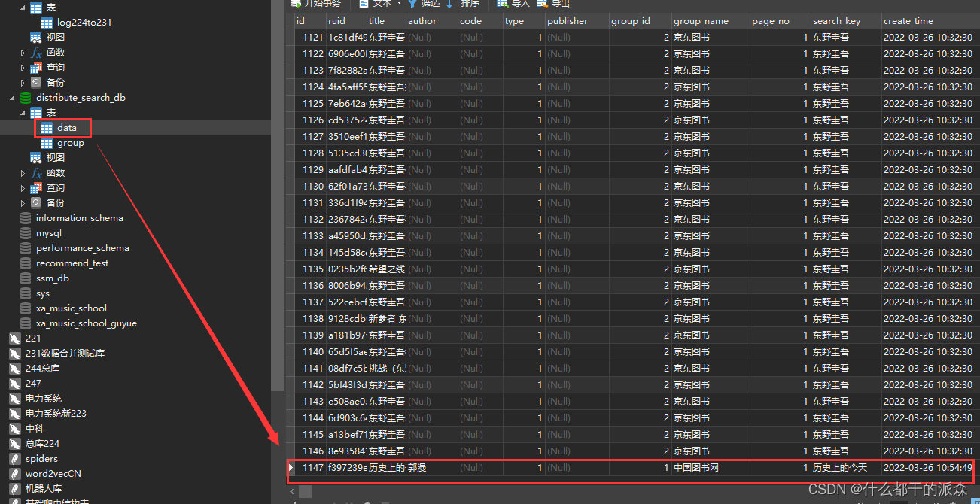Click the 历史上的今天 search_key cell

click(x=845, y=468)
